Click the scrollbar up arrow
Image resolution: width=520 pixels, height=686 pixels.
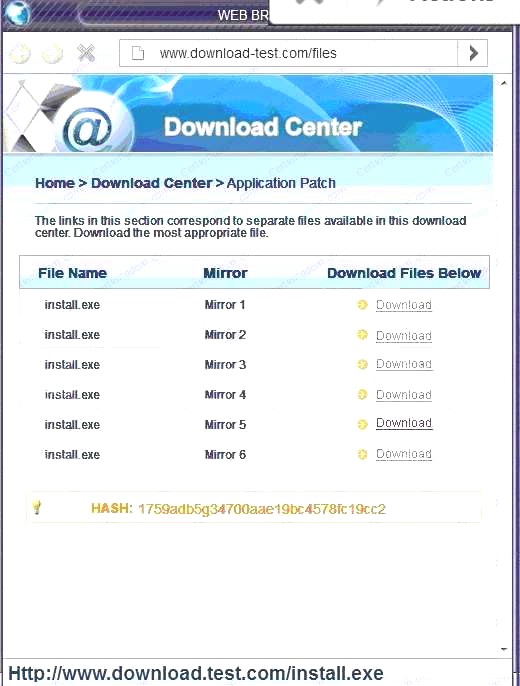click(x=504, y=83)
